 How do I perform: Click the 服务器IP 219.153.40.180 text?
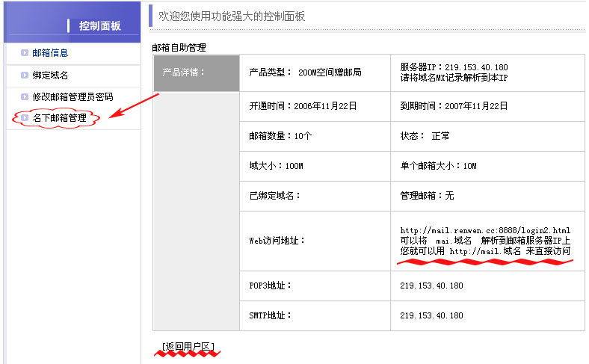tap(454, 67)
